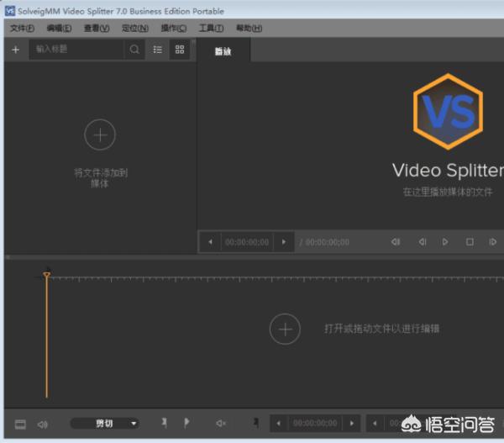Open the 剪切 mode dropdown

(x=105, y=424)
